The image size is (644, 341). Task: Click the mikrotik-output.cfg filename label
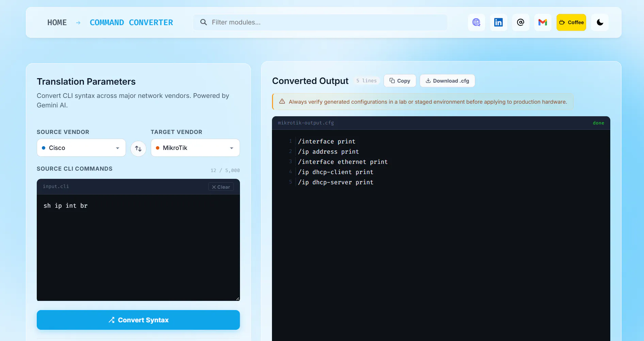[x=306, y=123]
